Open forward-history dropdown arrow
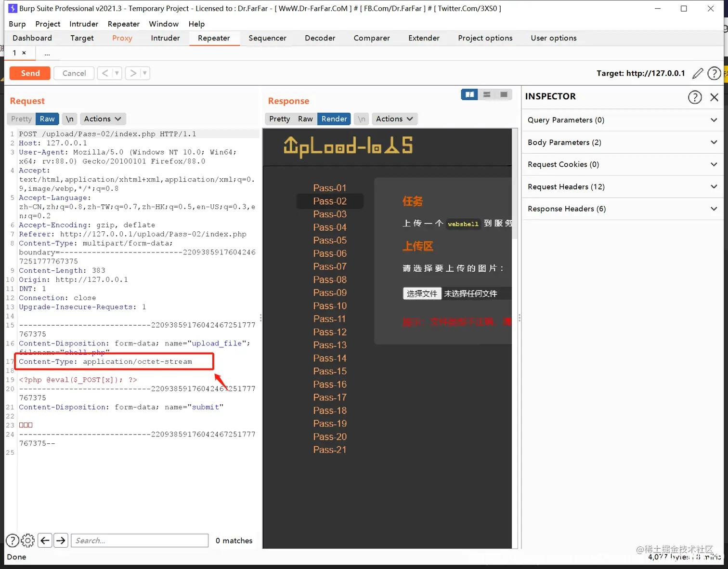 click(x=144, y=73)
